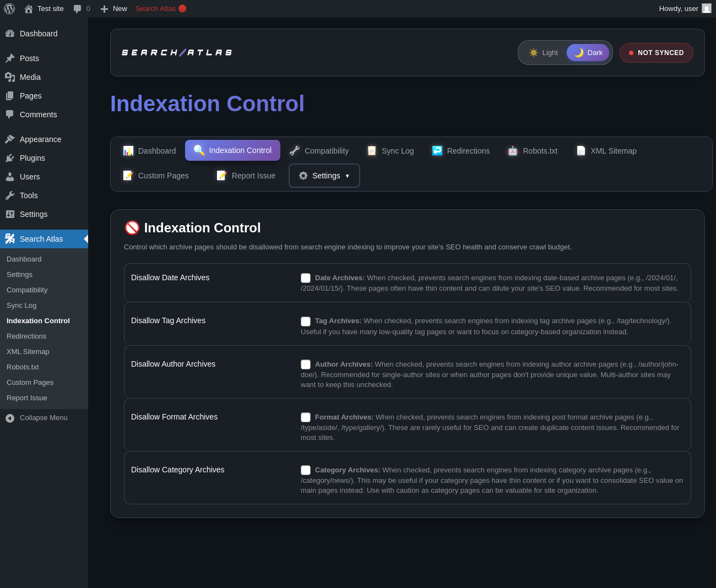The width and height of the screenshot is (716, 588).
Task: Click the NOT SYNCED status button
Action: click(x=656, y=53)
